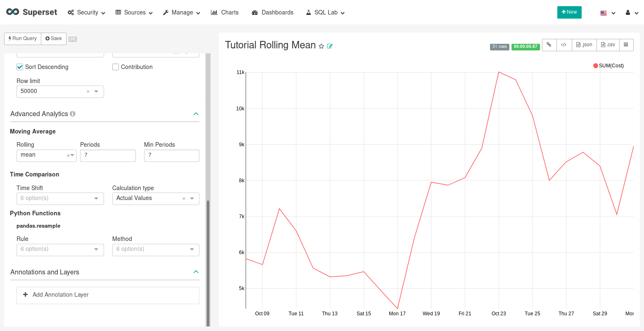The width and height of the screenshot is (644, 331).
Task: Click the Periods input field
Action: click(108, 155)
